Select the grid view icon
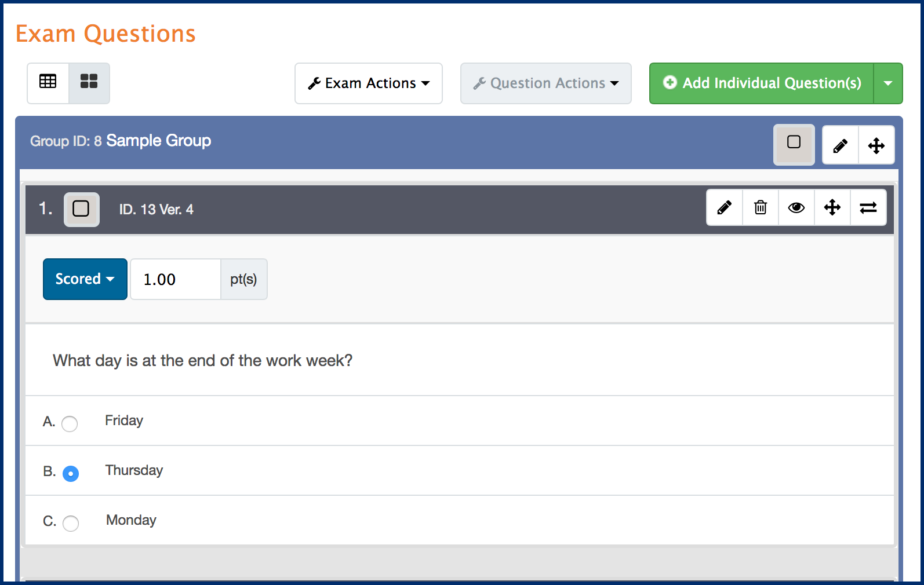 [x=89, y=83]
